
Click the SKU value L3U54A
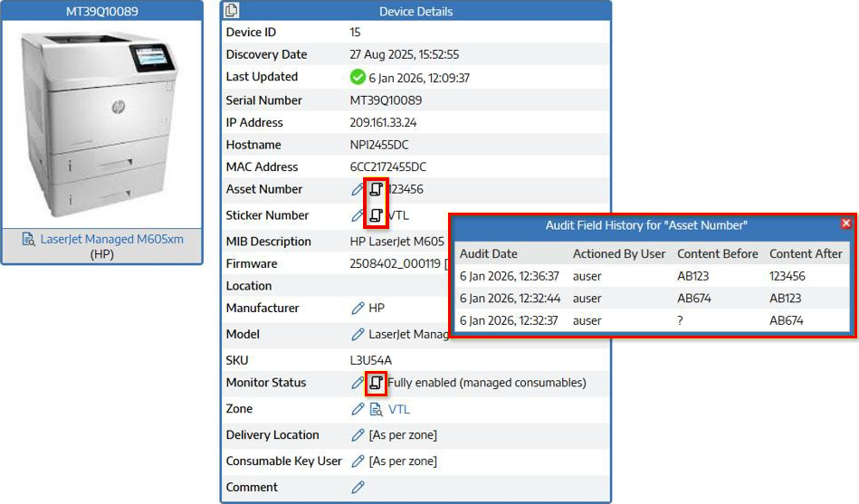pos(371,360)
